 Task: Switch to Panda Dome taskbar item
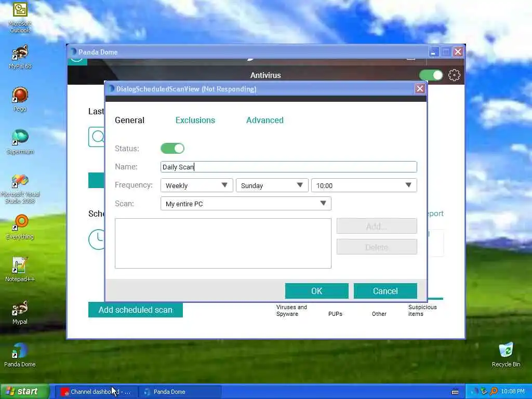coord(180,392)
